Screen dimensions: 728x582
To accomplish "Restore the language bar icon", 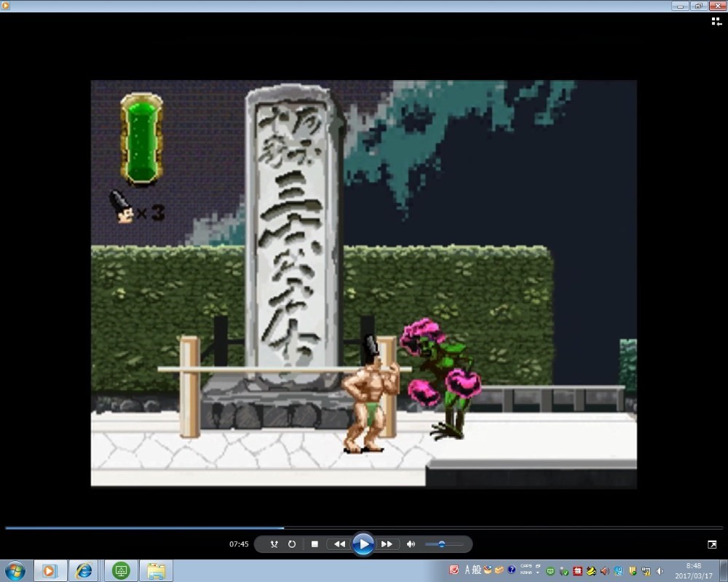I will coord(538,566).
